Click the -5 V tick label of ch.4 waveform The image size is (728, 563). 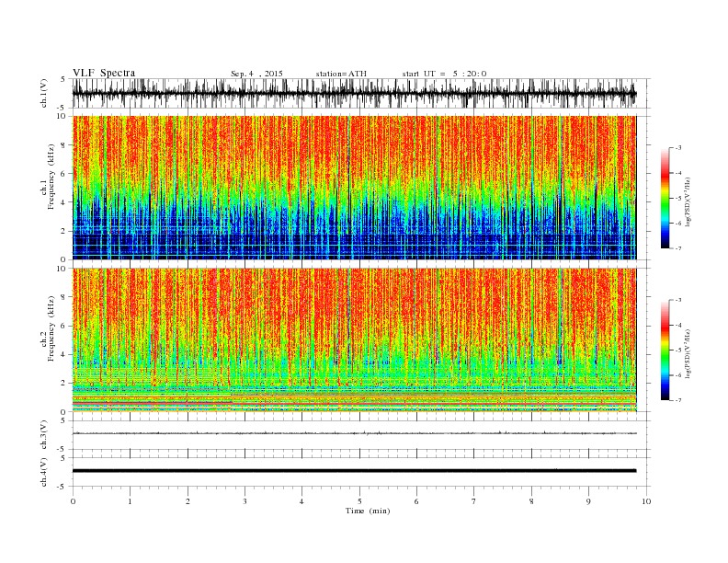(62, 487)
